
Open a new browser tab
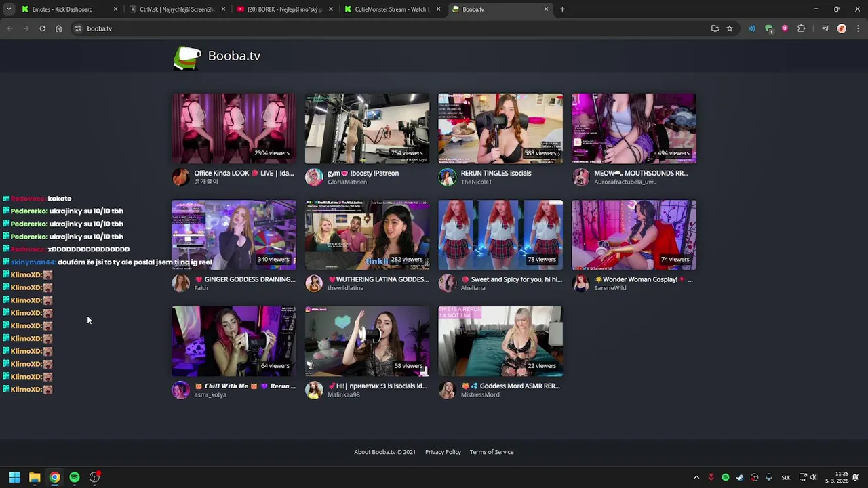562,9
